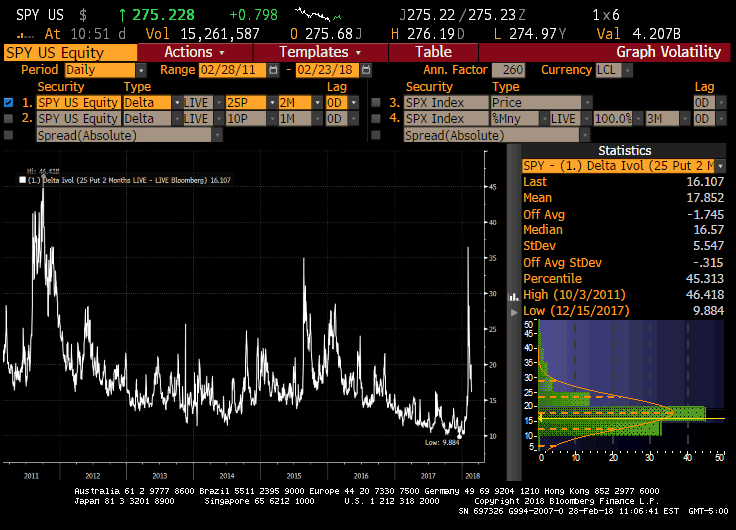Open the Actions menu
The image size is (736, 530).
[x=194, y=52]
